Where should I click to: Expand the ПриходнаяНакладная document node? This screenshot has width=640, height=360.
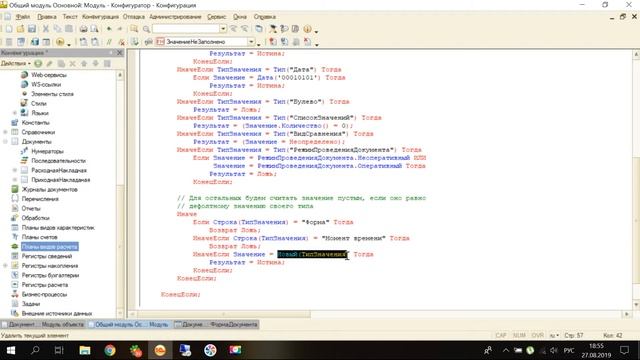pos(15,180)
